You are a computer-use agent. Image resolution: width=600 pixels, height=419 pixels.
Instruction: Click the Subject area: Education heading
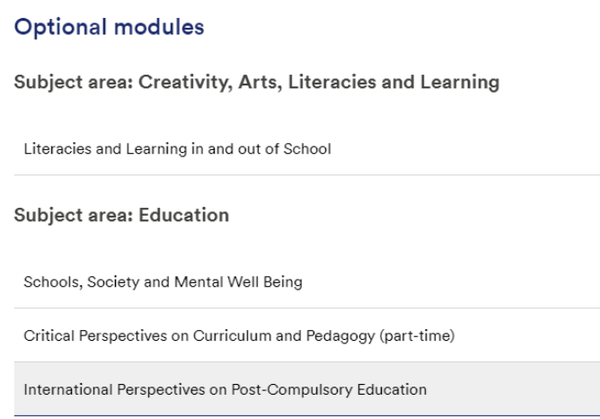(122, 215)
